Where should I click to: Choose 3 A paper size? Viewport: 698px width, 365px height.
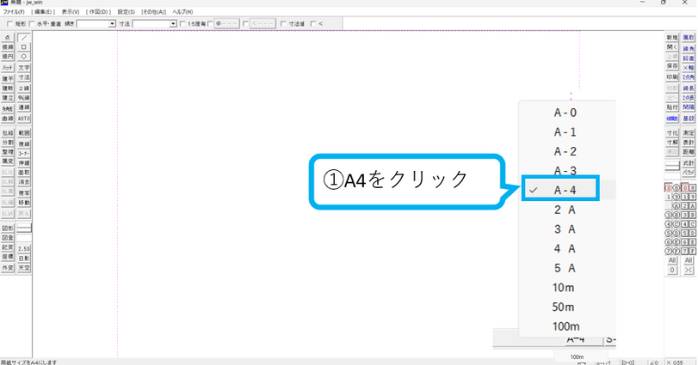coord(565,229)
